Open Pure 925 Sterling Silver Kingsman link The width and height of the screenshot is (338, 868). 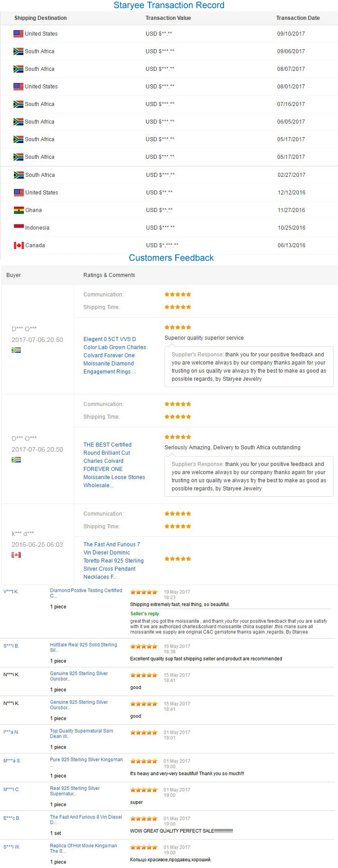click(x=86, y=760)
